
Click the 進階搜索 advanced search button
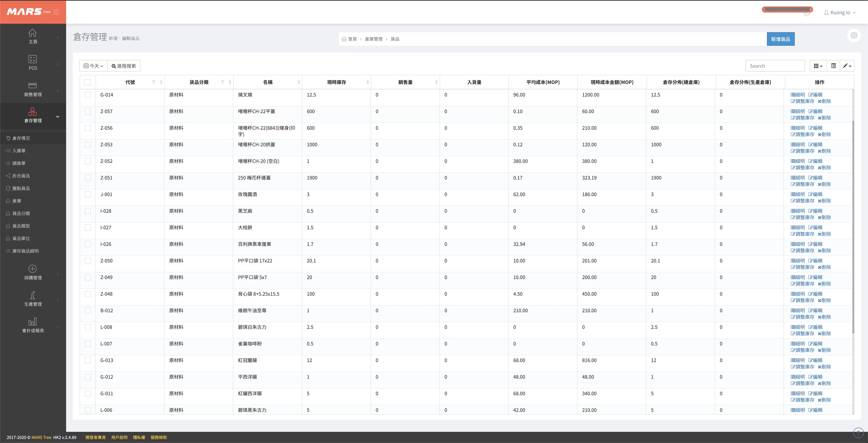(124, 66)
